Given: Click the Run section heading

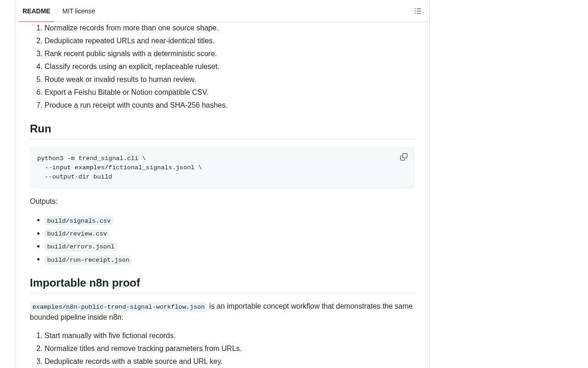Looking at the screenshot, I should (40, 129).
